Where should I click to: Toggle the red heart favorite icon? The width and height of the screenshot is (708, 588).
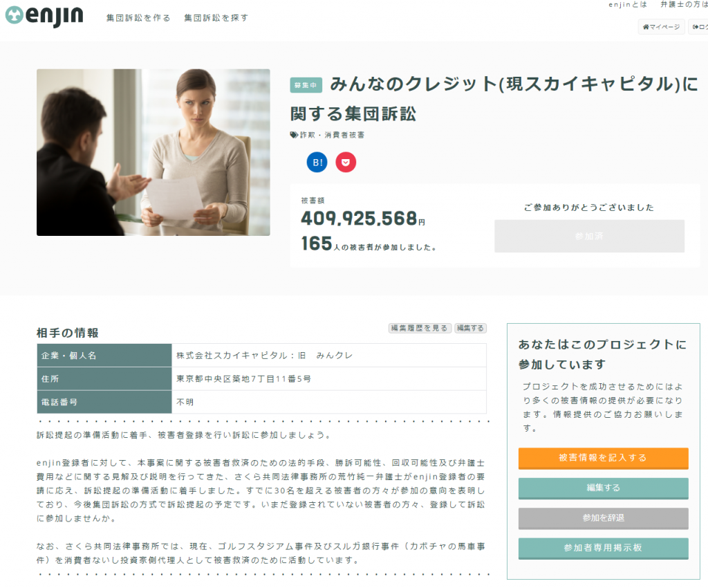[x=346, y=162]
